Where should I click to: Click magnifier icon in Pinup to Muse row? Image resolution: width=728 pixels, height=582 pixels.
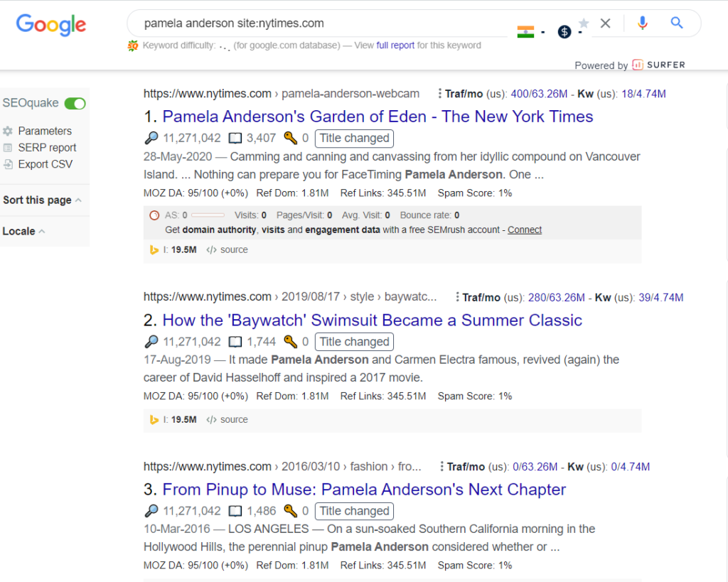pyautogui.click(x=151, y=511)
